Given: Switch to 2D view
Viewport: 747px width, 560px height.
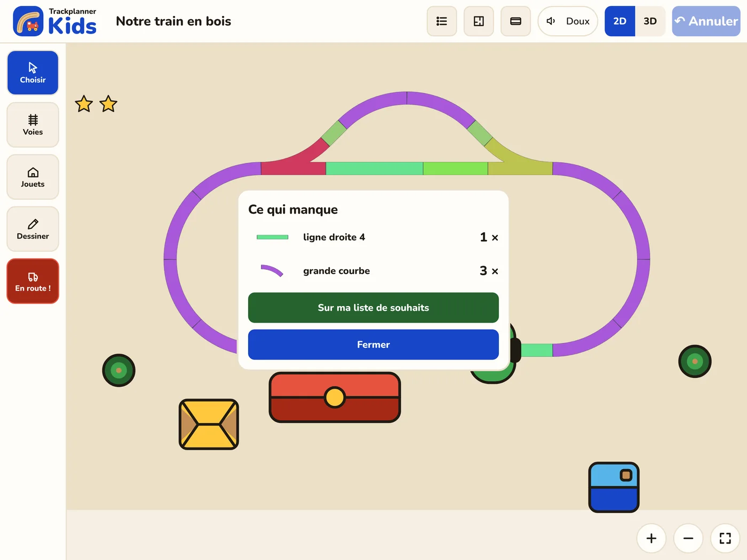Looking at the screenshot, I should pos(619,21).
